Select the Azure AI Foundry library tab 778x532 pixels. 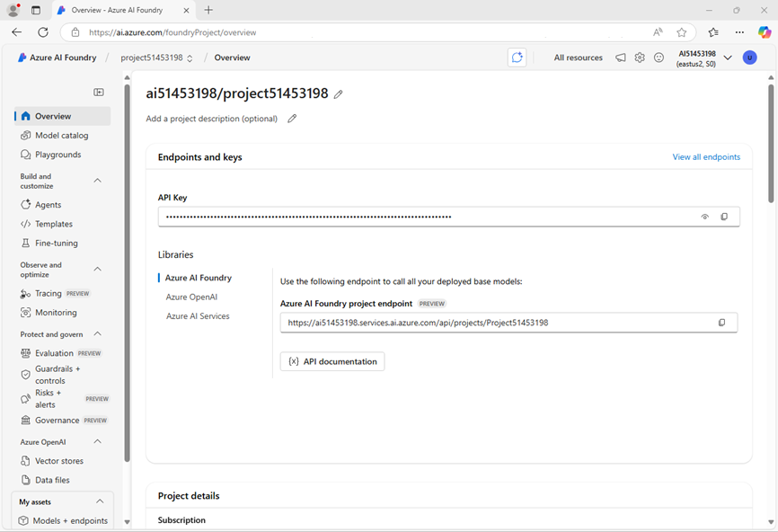coord(199,278)
